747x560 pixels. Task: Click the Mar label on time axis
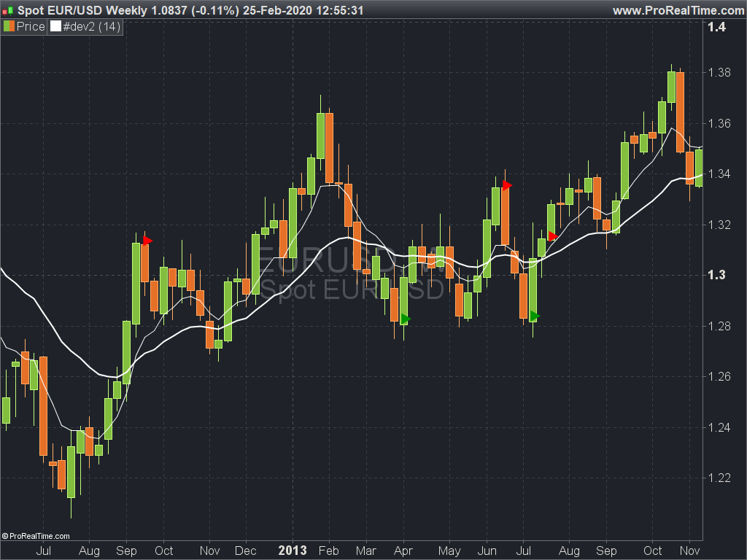pyautogui.click(x=366, y=551)
